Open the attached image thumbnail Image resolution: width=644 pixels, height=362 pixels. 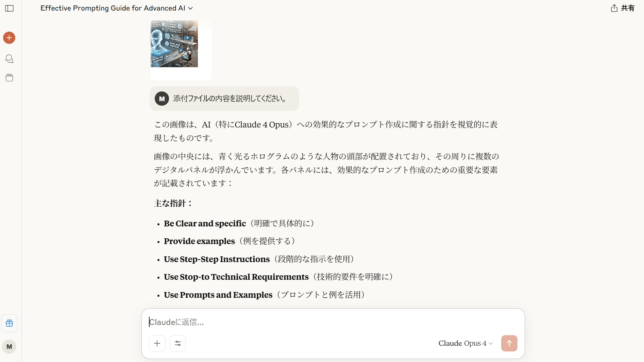(174, 44)
